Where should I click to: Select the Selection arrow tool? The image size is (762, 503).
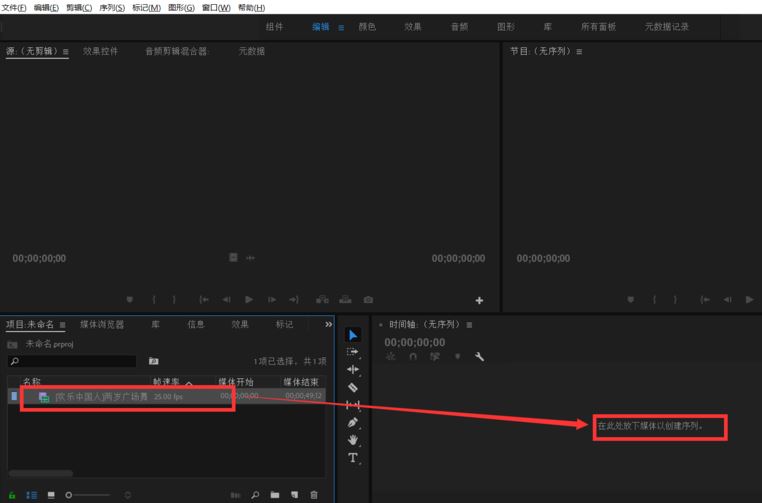click(353, 335)
